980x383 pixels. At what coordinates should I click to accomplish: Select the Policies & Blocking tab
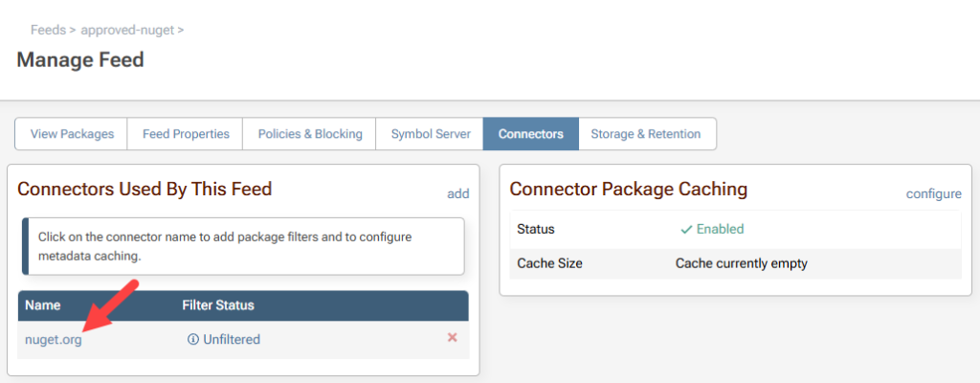pos(310,134)
